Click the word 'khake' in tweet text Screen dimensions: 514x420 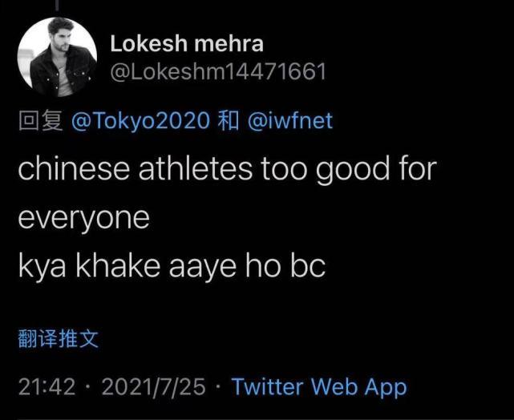pyautogui.click(x=118, y=265)
